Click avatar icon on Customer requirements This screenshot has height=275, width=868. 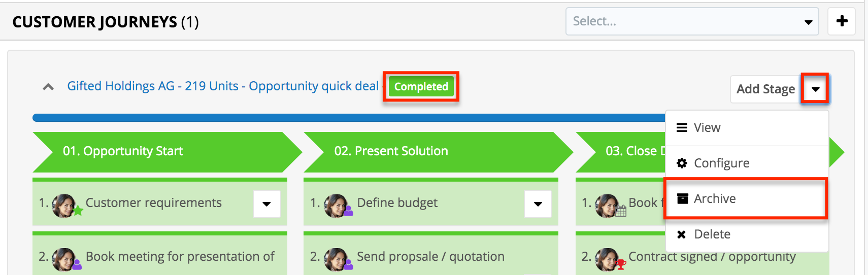tap(64, 205)
